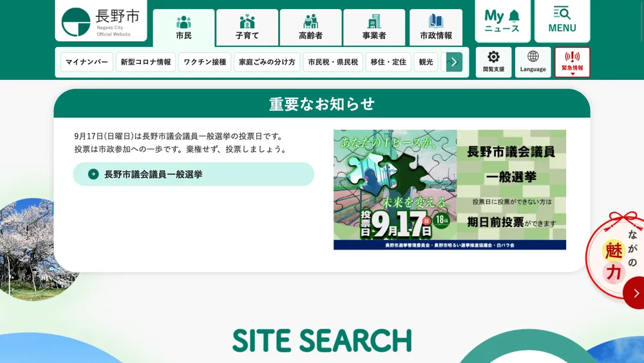644x363 pixels.
Task: Advance shortcut list with right arrow
Action: (454, 62)
